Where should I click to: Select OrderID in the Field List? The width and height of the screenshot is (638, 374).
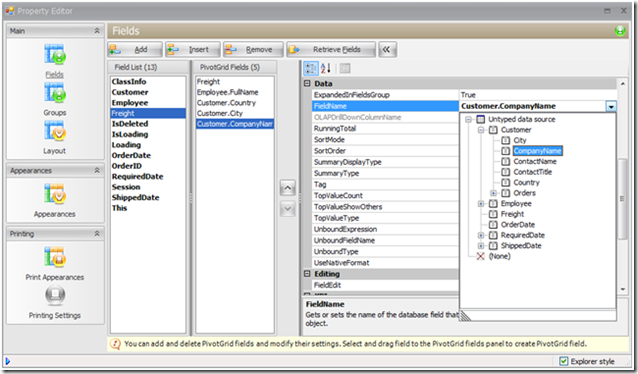coord(148,166)
